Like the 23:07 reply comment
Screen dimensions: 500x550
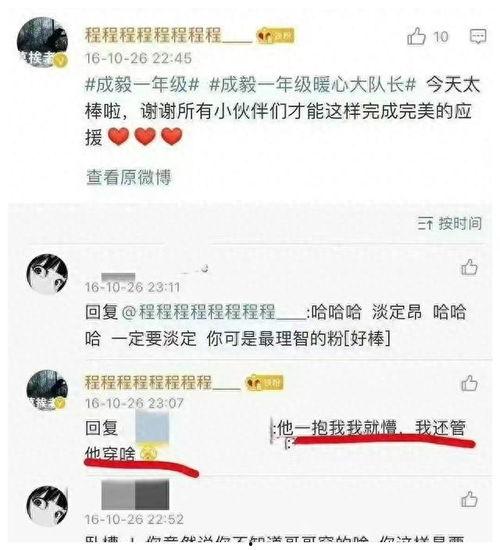[469, 383]
